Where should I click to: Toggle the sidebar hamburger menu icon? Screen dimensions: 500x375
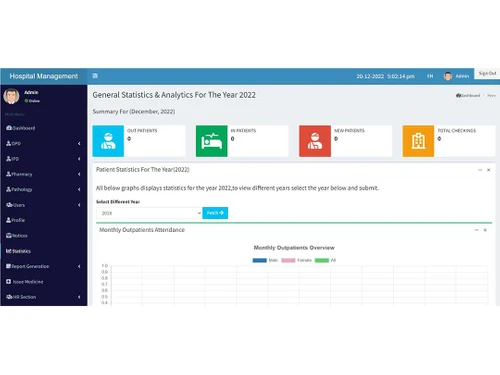[x=95, y=76]
